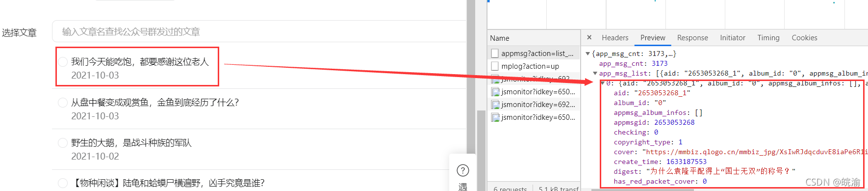Select radio for 从盘中餐变成观赏鱼 article

pos(63,103)
